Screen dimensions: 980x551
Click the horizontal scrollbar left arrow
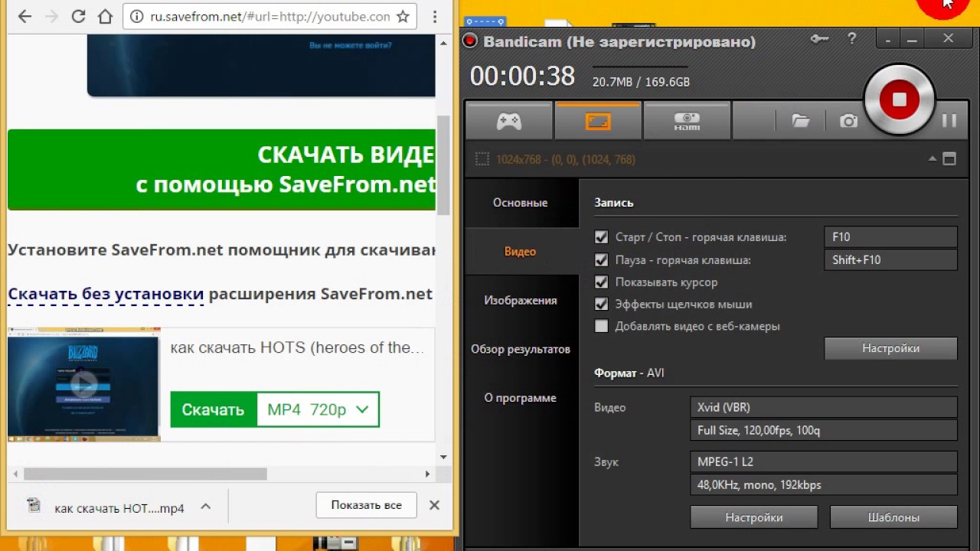(15, 474)
